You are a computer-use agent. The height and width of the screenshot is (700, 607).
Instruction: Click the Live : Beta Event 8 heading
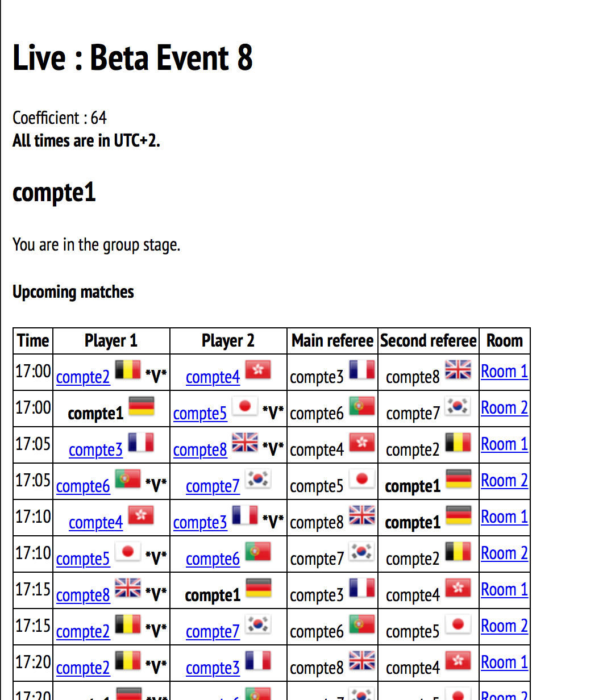coord(132,58)
